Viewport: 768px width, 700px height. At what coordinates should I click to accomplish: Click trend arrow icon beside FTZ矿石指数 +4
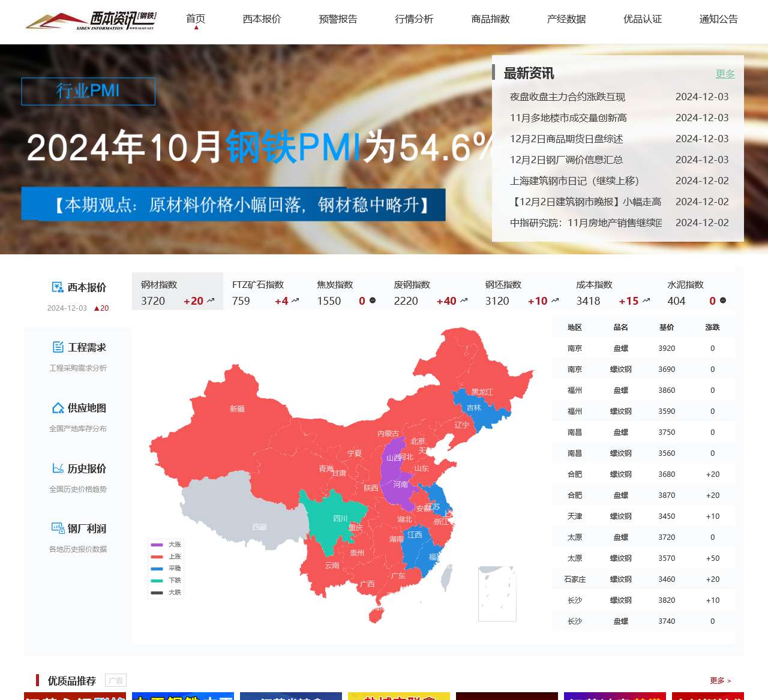point(295,301)
